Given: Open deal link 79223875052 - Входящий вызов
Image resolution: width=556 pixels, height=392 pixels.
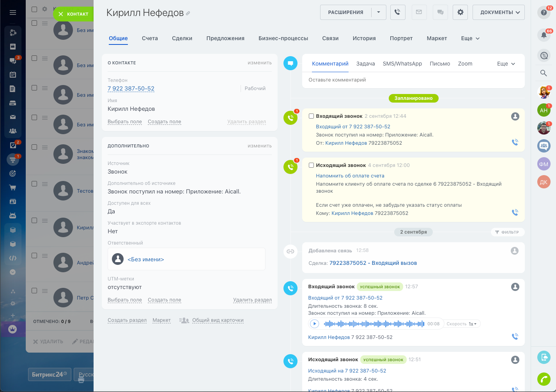Looking at the screenshot, I should click(373, 263).
